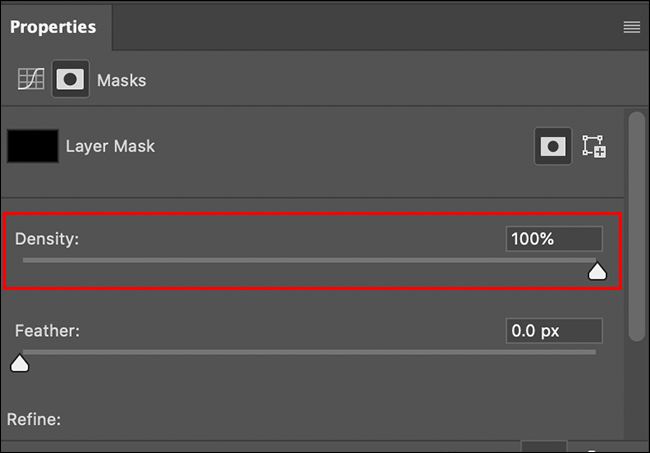Click the middle of the Feather slider track
Viewport: 650px width, 453px height.
(x=309, y=352)
